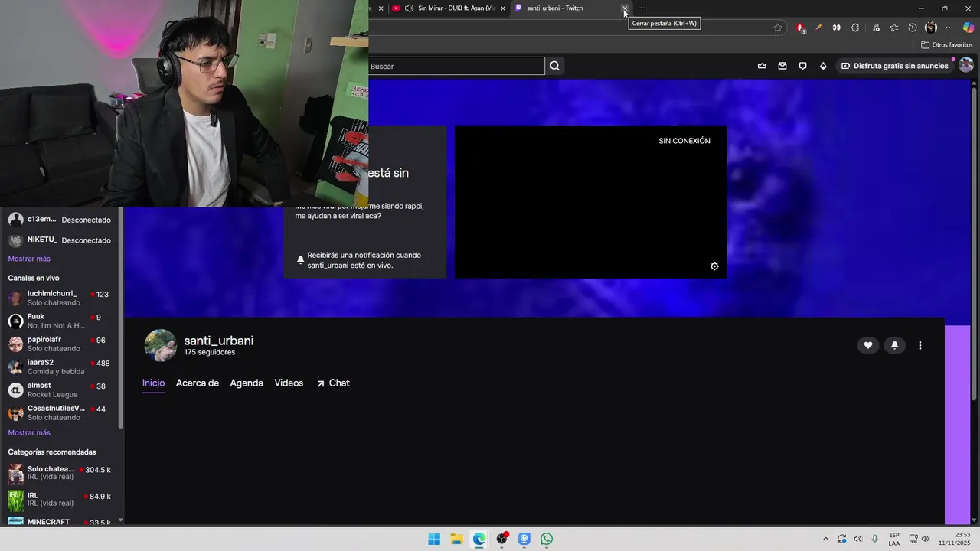Open Windows Start menu
Screen dimensions: 980x551
pos(434,539)
